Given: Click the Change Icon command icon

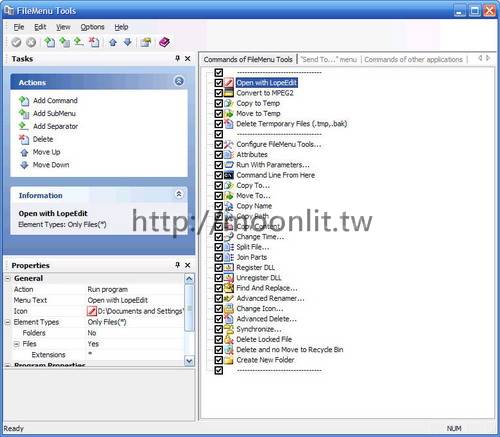Looking at the screenshot, I should coord(229,309).
